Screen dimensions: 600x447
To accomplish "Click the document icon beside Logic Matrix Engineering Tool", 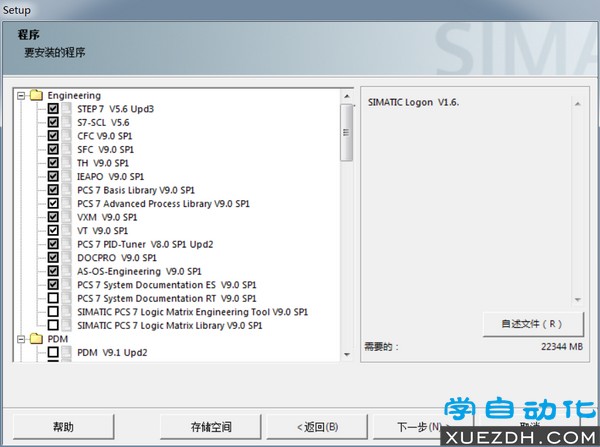I will tap(67, 312).
